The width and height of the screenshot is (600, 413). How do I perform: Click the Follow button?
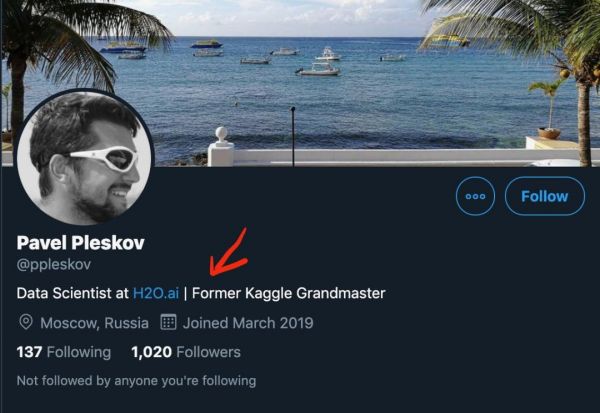(544, 196)
